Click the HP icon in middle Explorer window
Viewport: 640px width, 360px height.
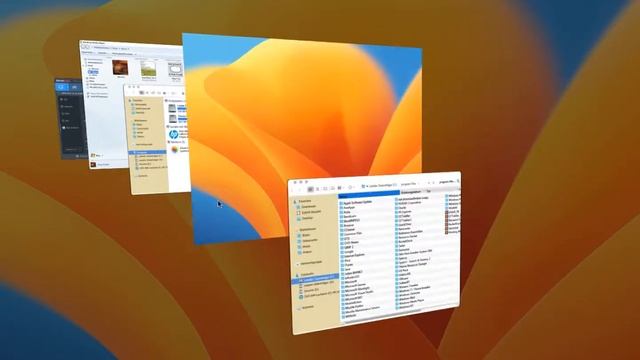(x=173, y=134)
